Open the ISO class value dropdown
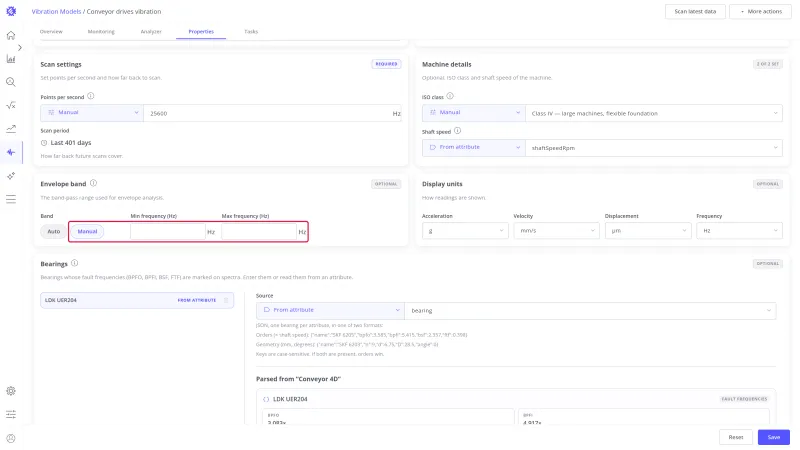The width and height of the screenshot is (800, 450). (654, 113)
